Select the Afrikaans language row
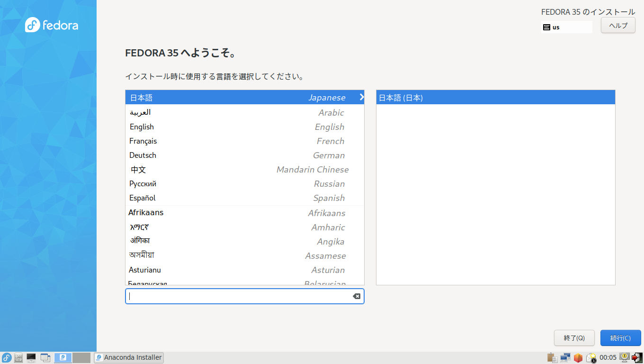 coord(245,213)
